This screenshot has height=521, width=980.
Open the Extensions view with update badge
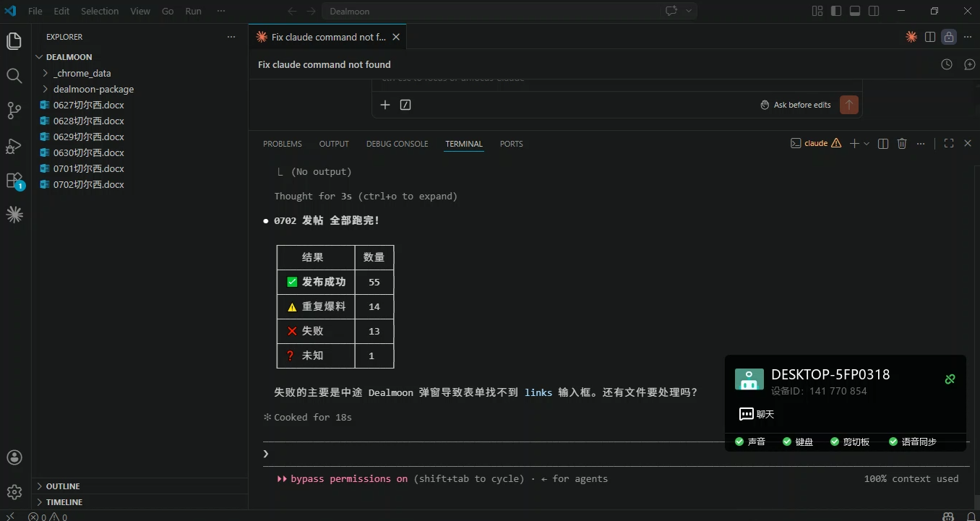point(14,181)
